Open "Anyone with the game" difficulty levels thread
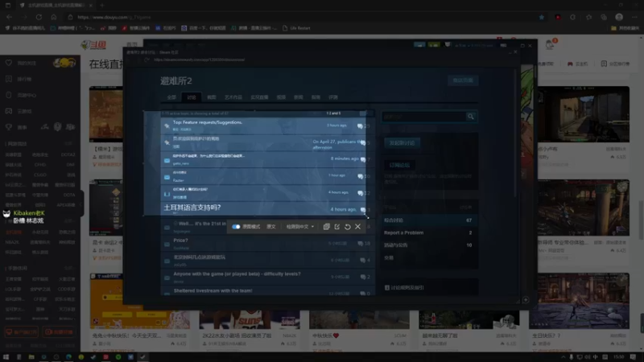 (x=237, y=274)
